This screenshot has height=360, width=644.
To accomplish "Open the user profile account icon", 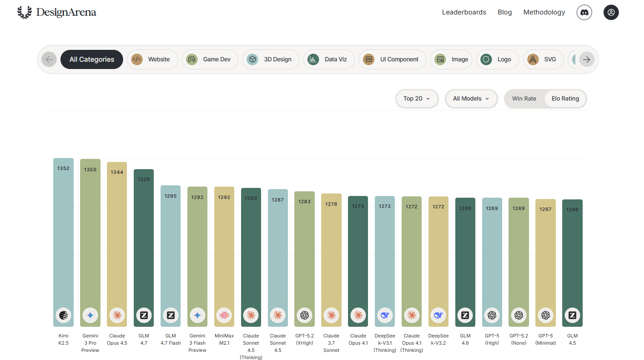I will [x=611, y=12].
